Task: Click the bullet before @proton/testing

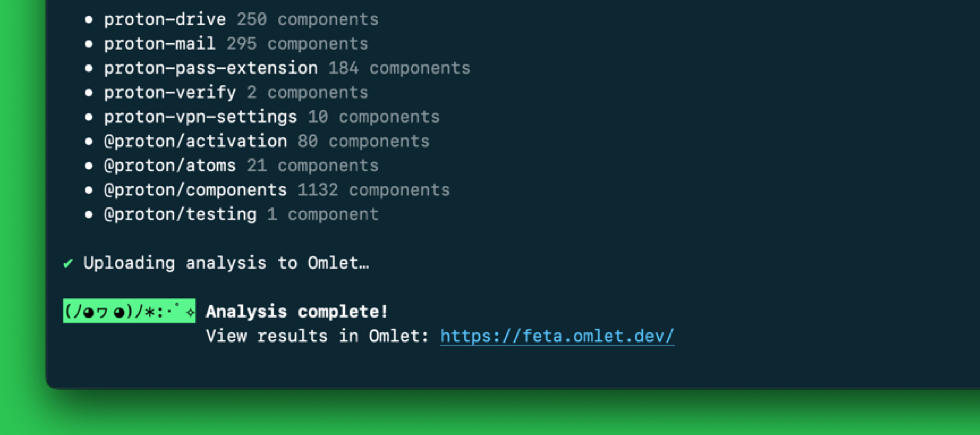Action: 89,214
